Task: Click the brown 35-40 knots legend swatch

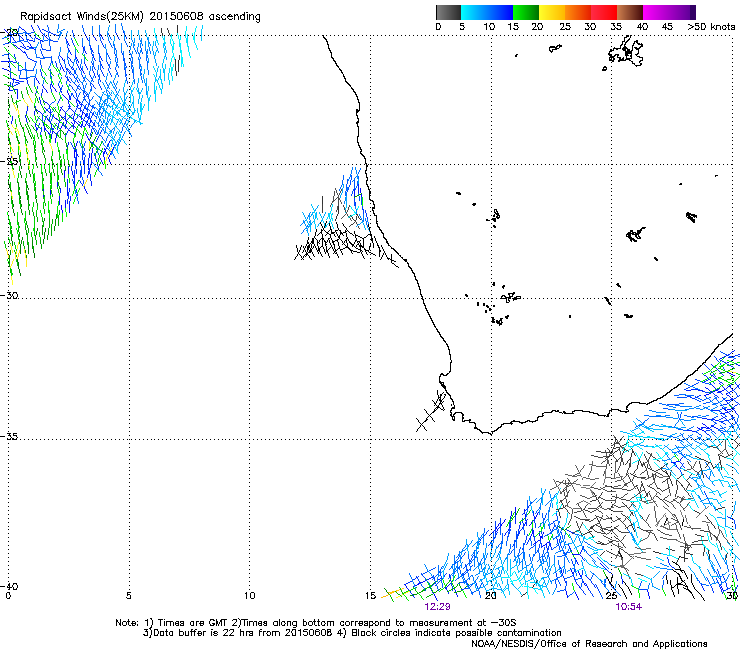Action: click(x=630, y=12)
